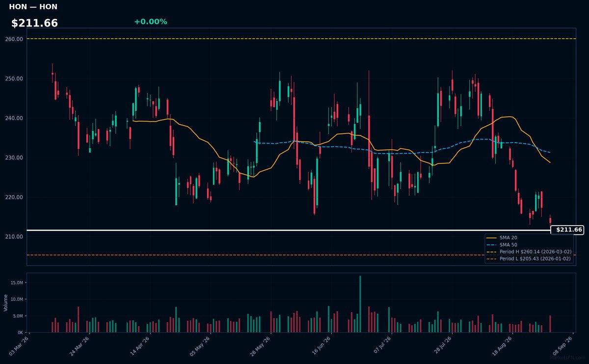Click the 08 Sep '26 date label
Image resolution: width=589 pixels, height=364 pixels.
pos(563,346)
